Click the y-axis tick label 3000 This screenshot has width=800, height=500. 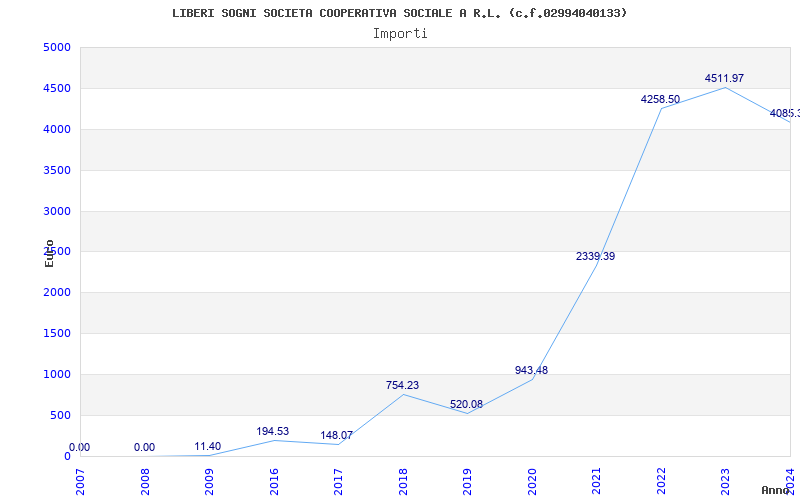(57, 211)
